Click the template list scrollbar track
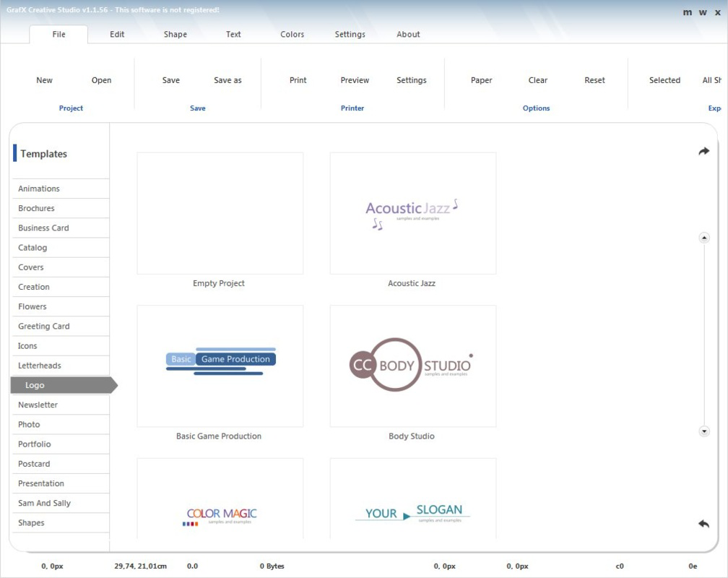Image resolution: width=728 pixels, height=578 pixels. [x=704, y=335]
